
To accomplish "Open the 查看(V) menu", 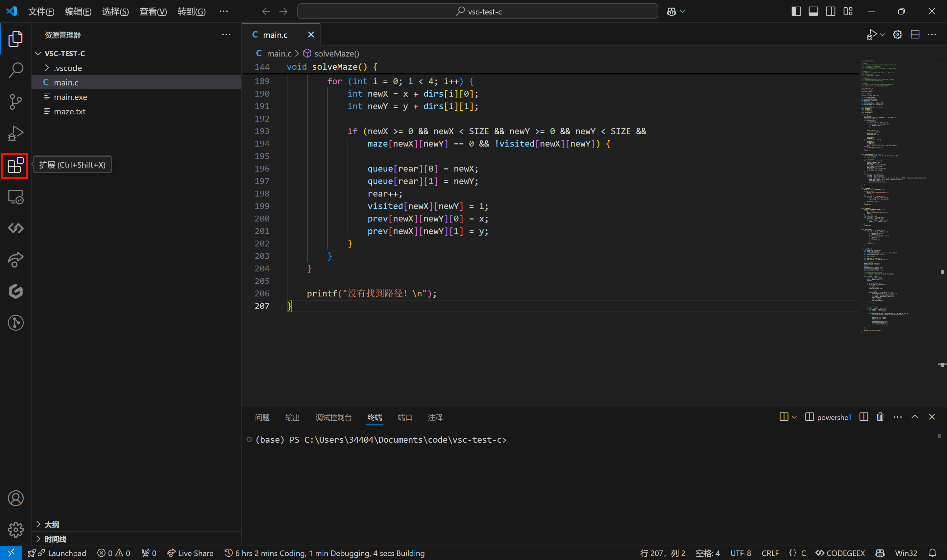I will (153, 12).
